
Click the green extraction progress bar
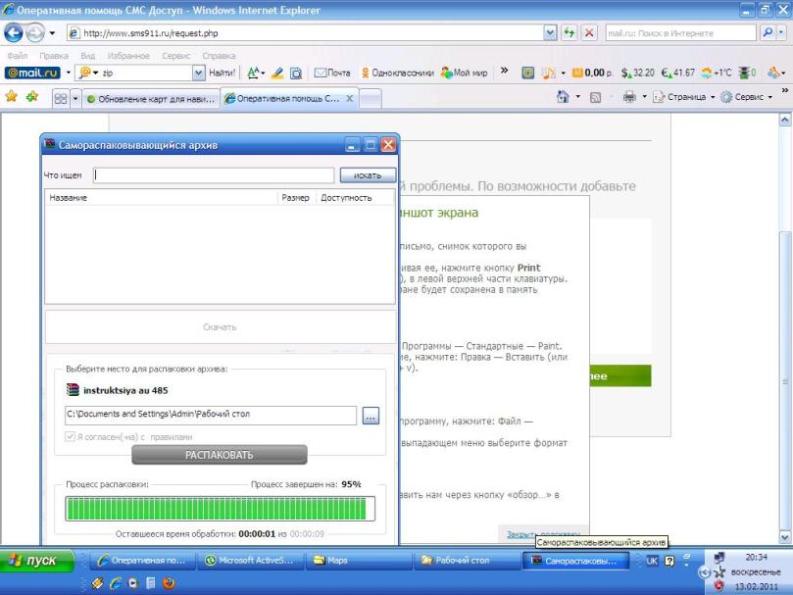coord(218,508)
